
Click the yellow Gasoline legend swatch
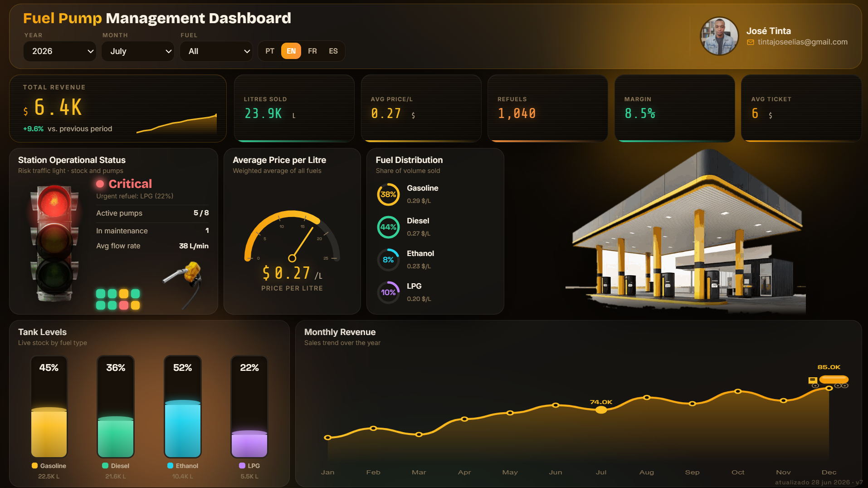pos(34,465)
